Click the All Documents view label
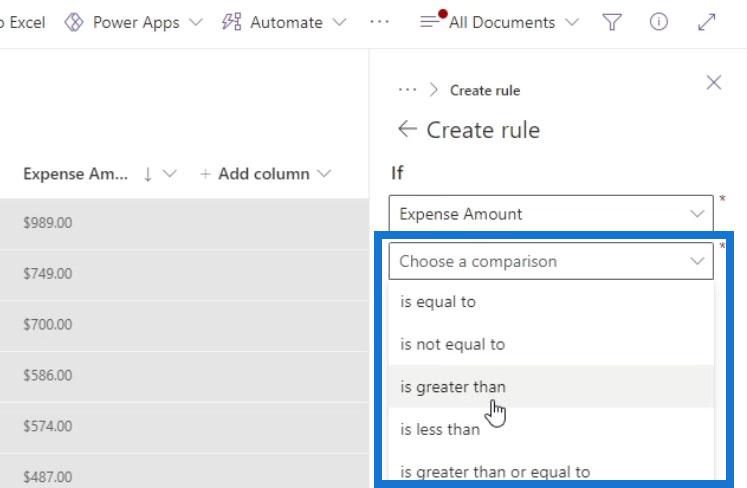The height and width of the screenshot is (488, 747). (502, 22)
